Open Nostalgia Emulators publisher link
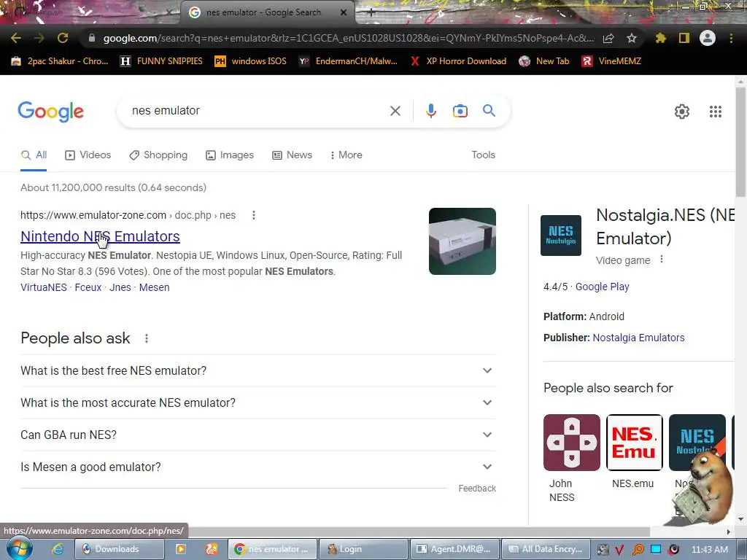747x560 pixels. [x=638, y=338]
